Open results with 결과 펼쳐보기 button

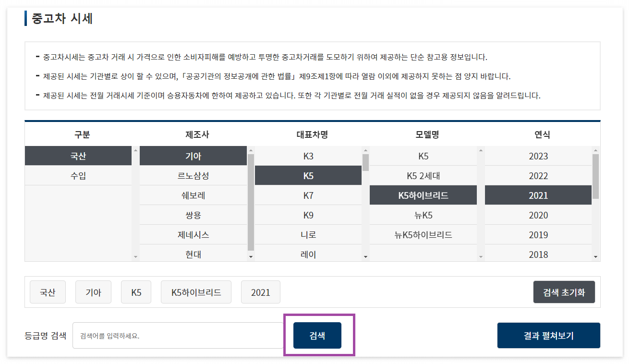point(548,335)
